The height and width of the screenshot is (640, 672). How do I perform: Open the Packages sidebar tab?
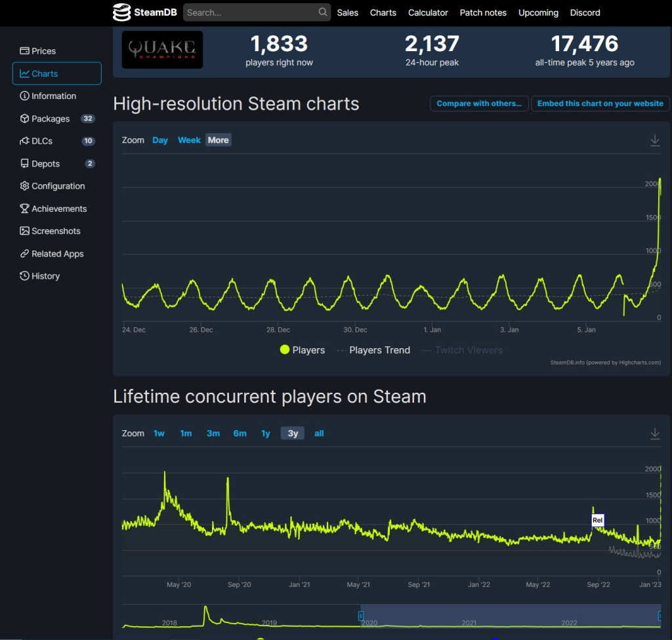point(57,119)
